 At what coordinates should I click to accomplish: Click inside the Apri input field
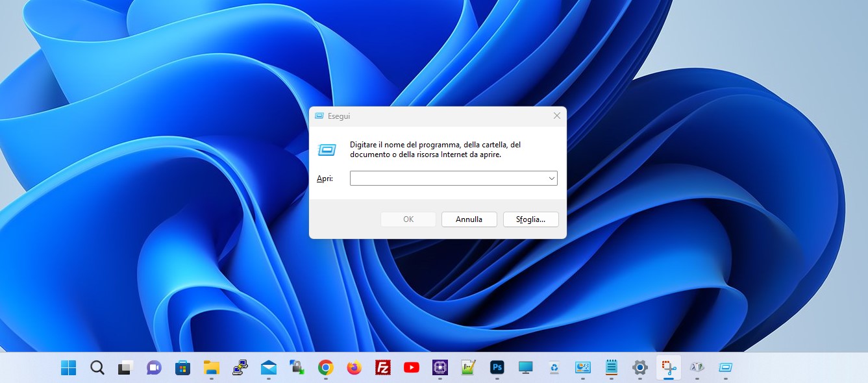click(448, 178)
